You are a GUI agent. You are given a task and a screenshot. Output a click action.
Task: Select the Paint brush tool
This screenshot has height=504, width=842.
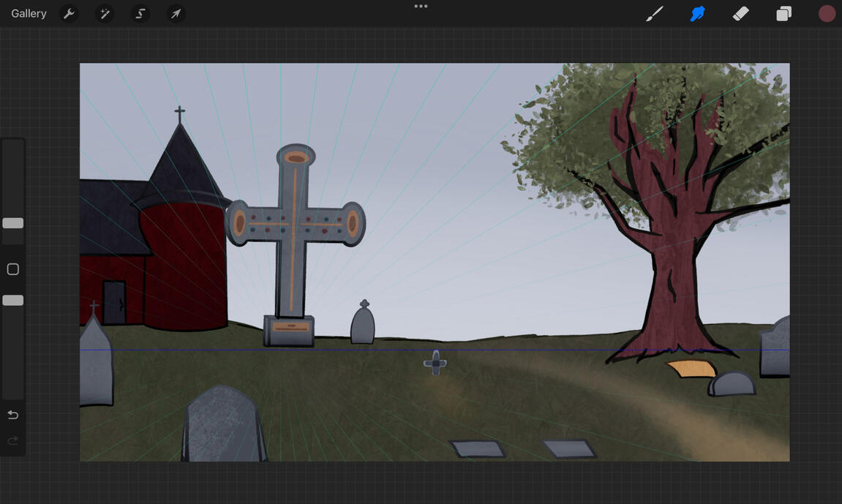[x=655, y=14]
